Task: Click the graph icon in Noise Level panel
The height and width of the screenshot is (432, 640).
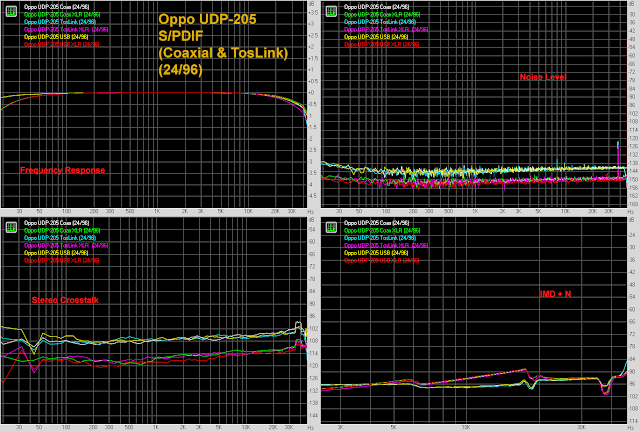Action: pyautogui.click(x=331, y=11)
